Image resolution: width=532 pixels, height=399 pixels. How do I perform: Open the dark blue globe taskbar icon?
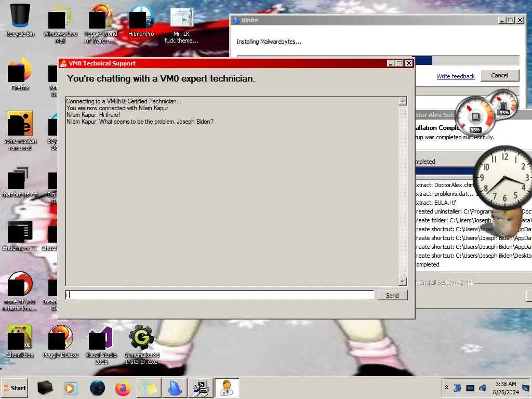97,388
